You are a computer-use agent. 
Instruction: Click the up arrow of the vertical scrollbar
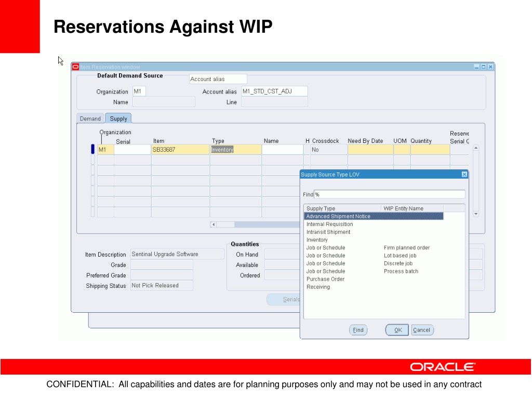[476, 148]
